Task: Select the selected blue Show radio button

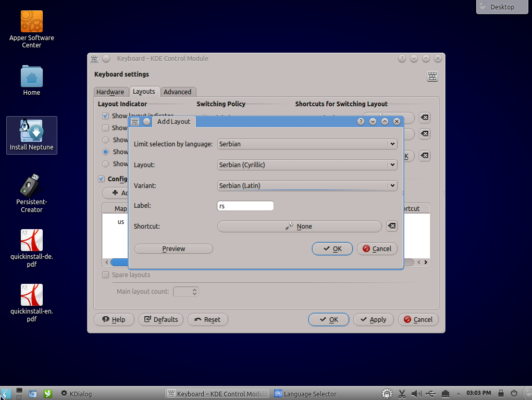Action: pyautogui.click(x=106, y=152)
